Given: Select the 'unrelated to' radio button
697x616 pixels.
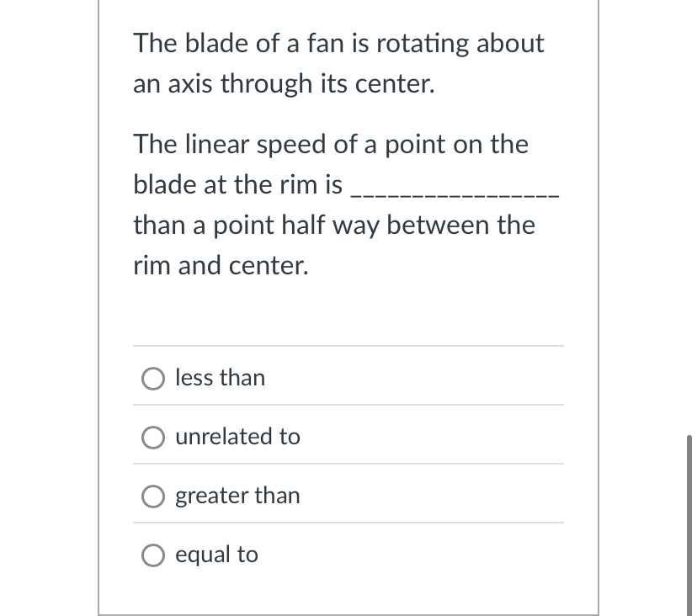Looking at the screenshot, I should [x=153, y=438].
